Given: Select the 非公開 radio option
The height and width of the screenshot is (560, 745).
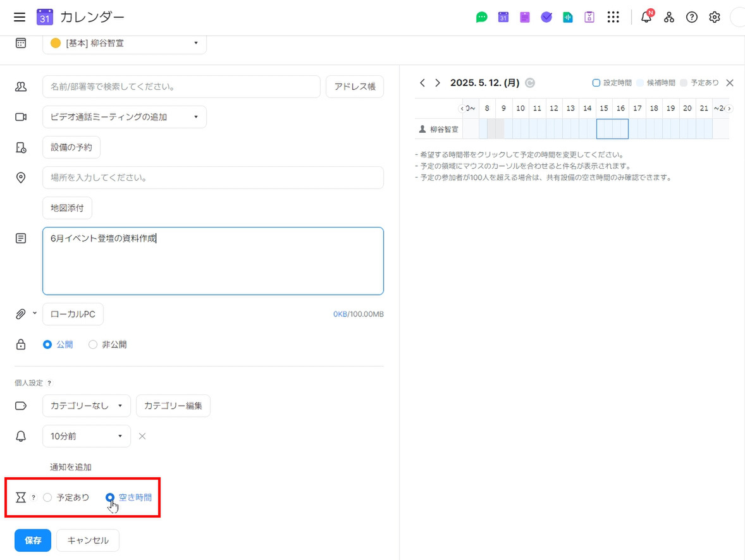Looking at the screenshot, I should pos(92,344).
